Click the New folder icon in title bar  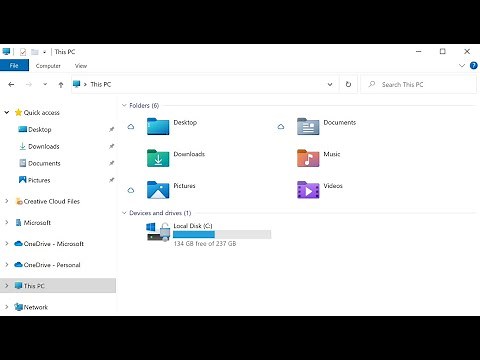tap(35, 52)
